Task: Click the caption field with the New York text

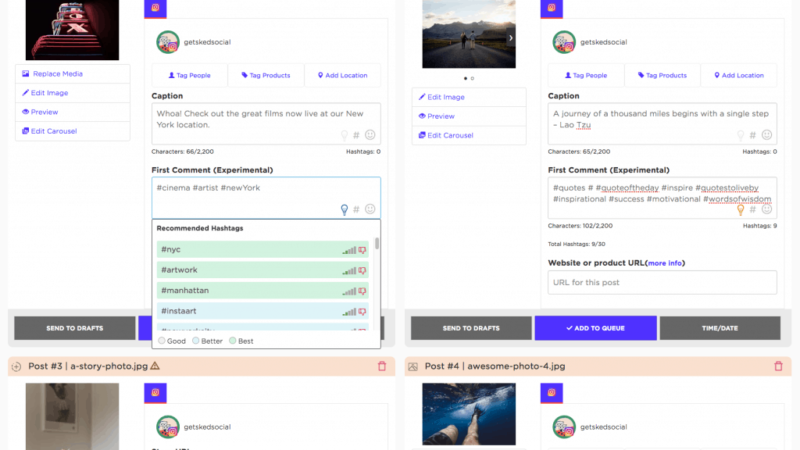Action: pyautogui.click(x=266, y=124)
